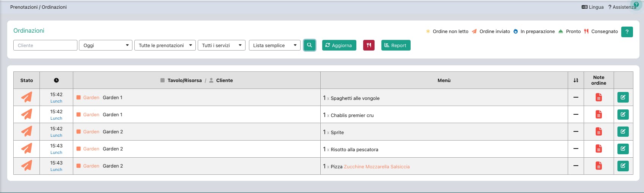The width and height of the screenshot is (644, 193).
Task: Click the Garden link in Sprite row
Action: pos(91,132)
